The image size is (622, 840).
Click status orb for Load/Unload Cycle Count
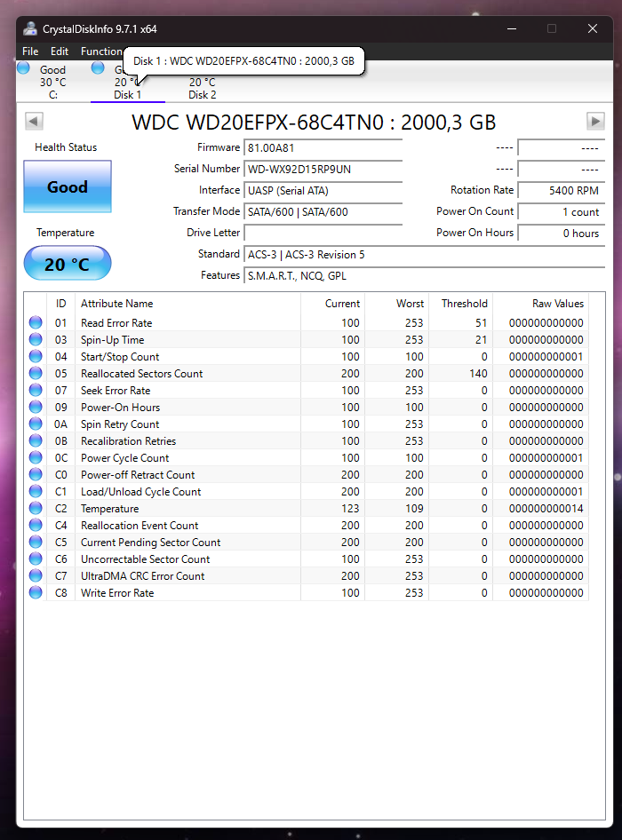coord(36,491)
